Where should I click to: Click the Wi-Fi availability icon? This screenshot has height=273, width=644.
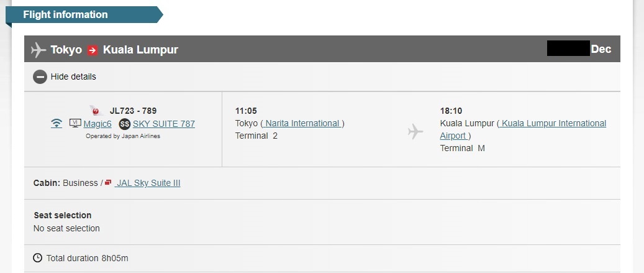coord(57,124)
